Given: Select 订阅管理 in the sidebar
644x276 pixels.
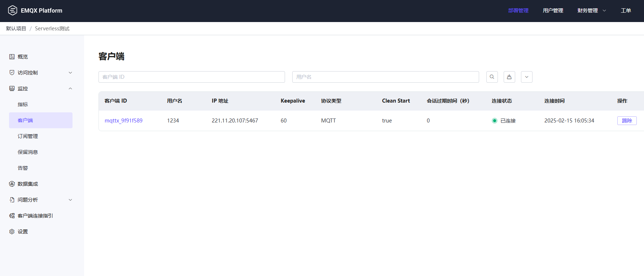Looking at the screenshot, I should pos(28,136).
